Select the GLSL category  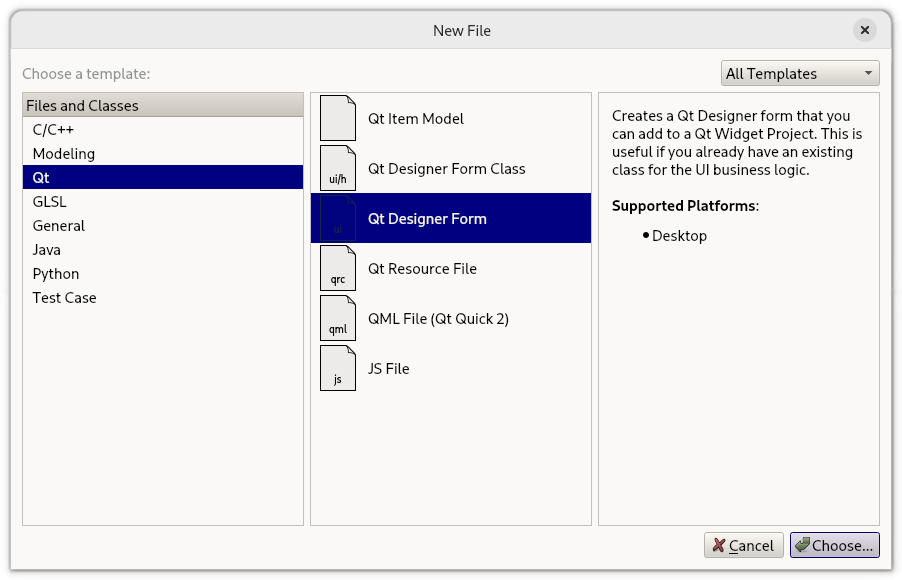pos(163,201)
